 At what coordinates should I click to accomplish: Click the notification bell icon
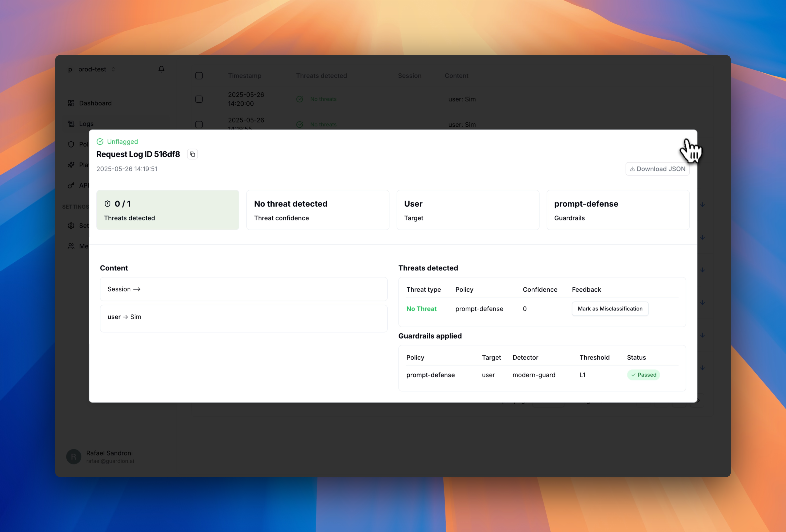[x=161, y=69]
